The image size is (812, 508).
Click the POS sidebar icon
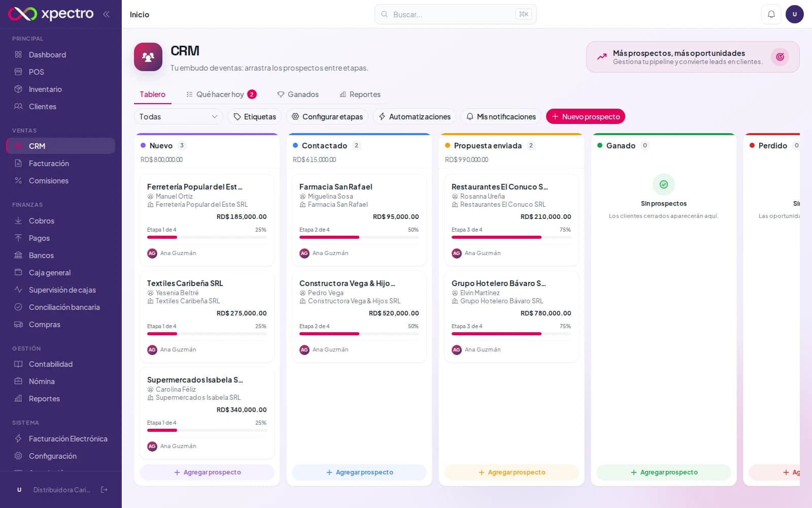point(18,72)
